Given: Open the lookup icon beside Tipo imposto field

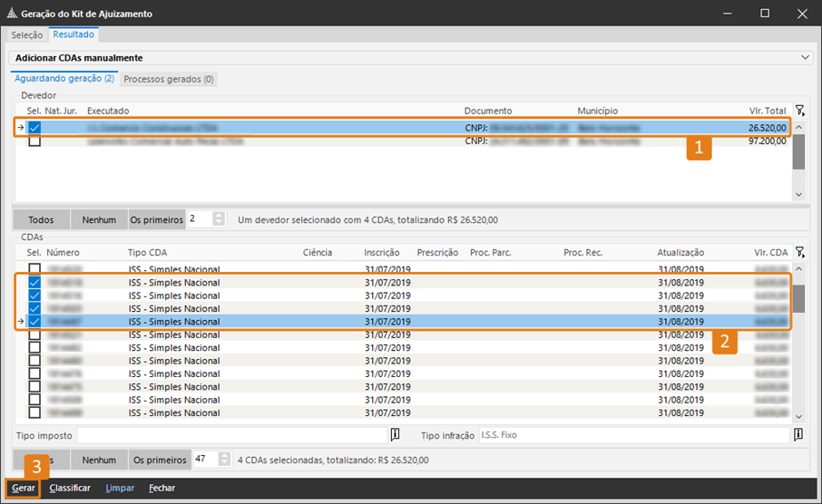Looking at the screenshot, I should click(395, 435).
